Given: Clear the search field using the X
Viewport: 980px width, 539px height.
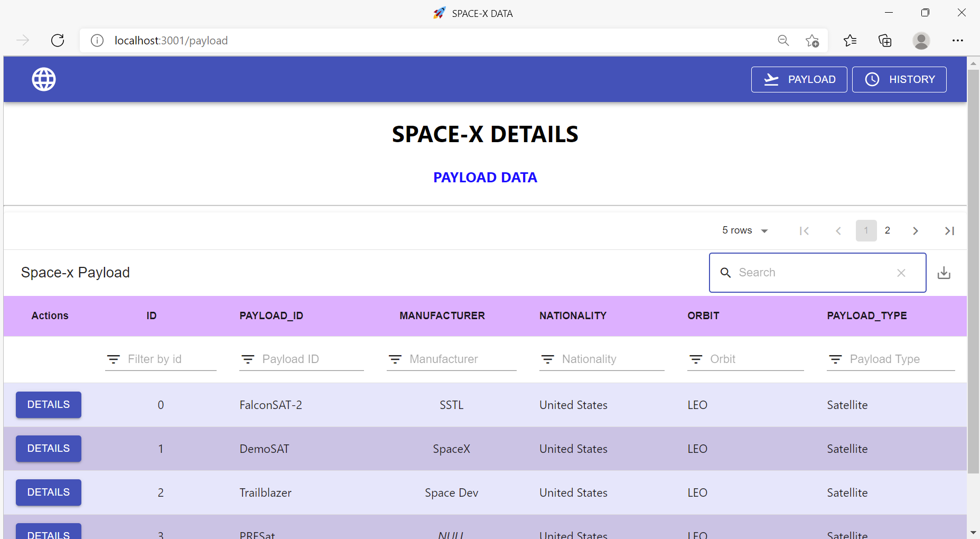Looking at the screenshot, I should pyautogui.click(x=901, y=273).
